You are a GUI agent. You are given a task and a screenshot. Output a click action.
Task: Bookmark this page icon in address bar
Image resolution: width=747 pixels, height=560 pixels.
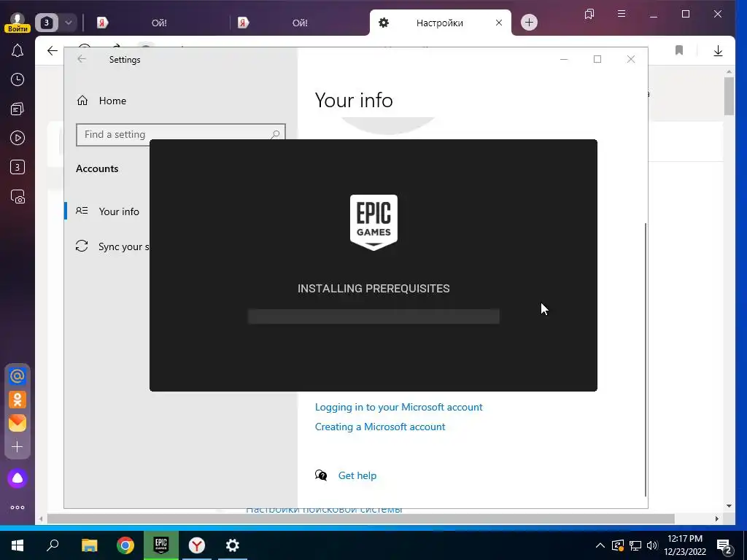[679, 50]
